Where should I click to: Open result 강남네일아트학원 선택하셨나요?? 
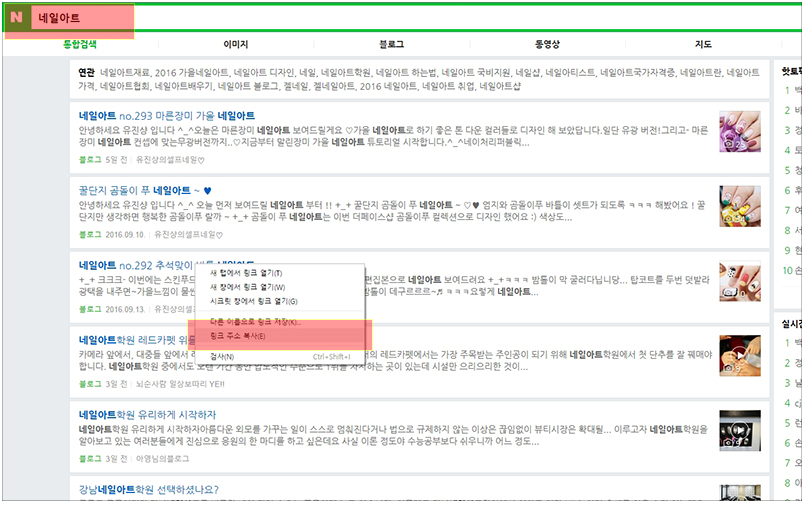coord(149,490)
